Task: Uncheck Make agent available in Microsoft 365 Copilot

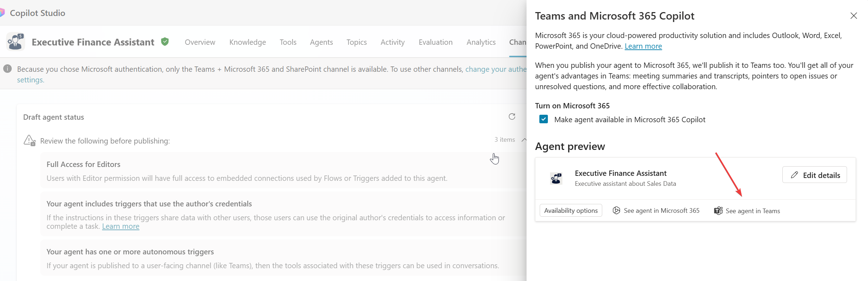Action: [544, 119]
